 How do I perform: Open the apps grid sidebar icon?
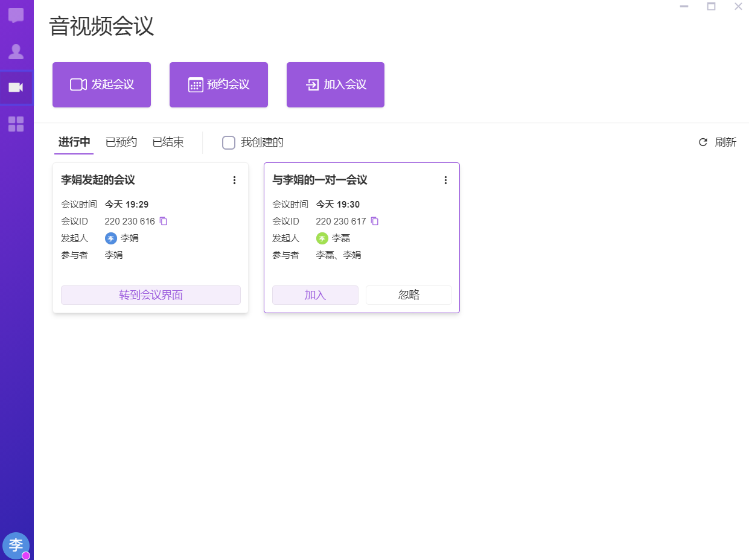coord(16,124)
